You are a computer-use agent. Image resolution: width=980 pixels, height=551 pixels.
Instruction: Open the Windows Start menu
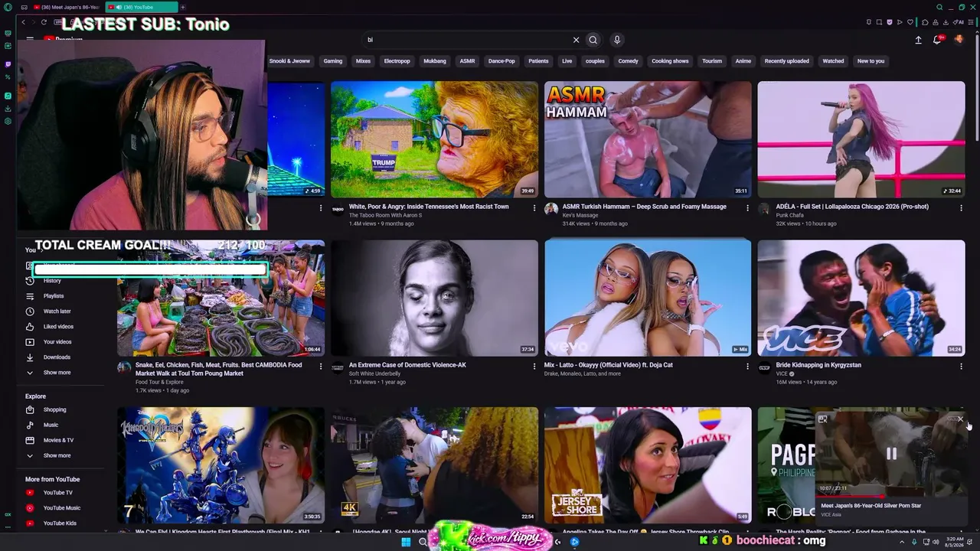click(406, 542)
